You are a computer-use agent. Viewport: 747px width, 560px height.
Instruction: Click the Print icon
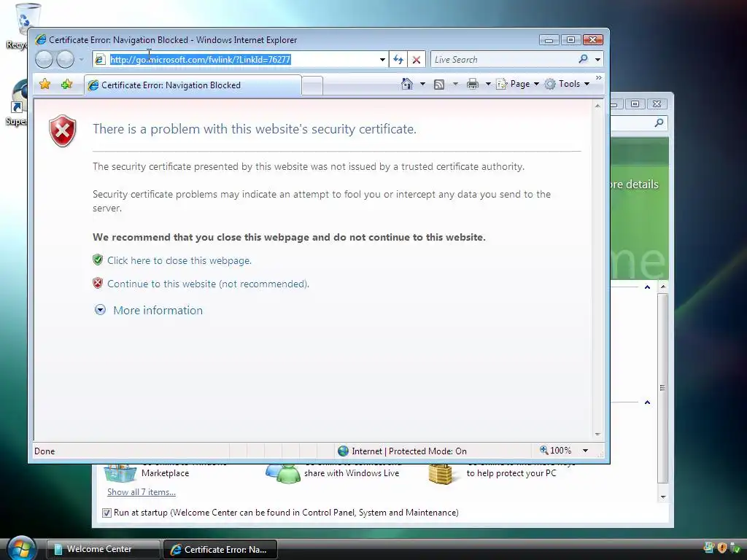point(473,85)
